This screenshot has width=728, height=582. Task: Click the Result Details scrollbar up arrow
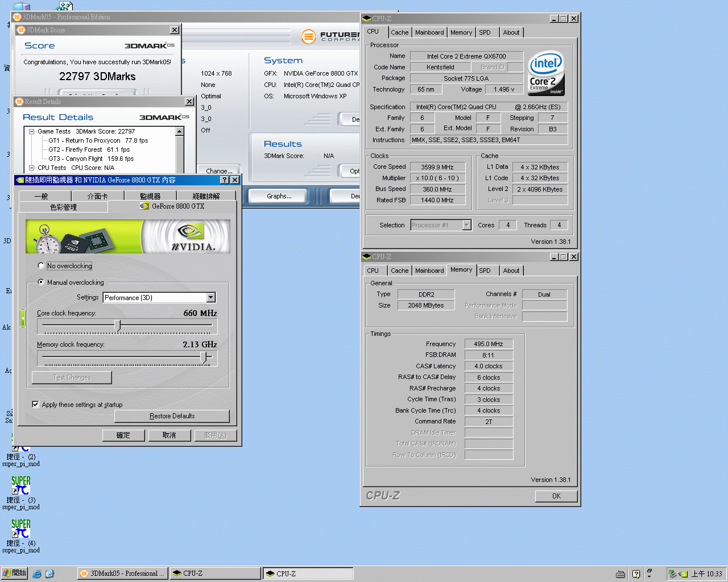(180, 131)
